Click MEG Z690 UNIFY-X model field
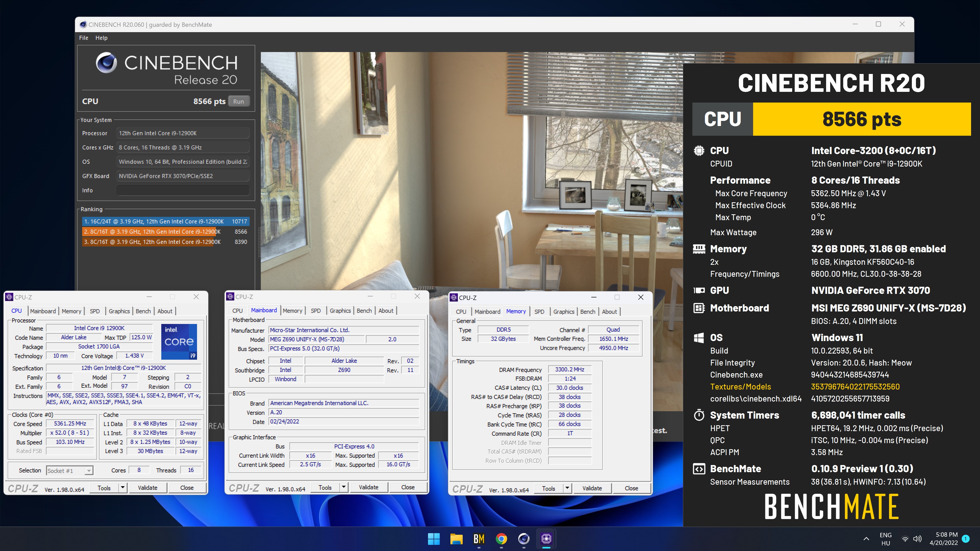Image resolution: width=980 pixels, height=551 pixels. (316, 339)
